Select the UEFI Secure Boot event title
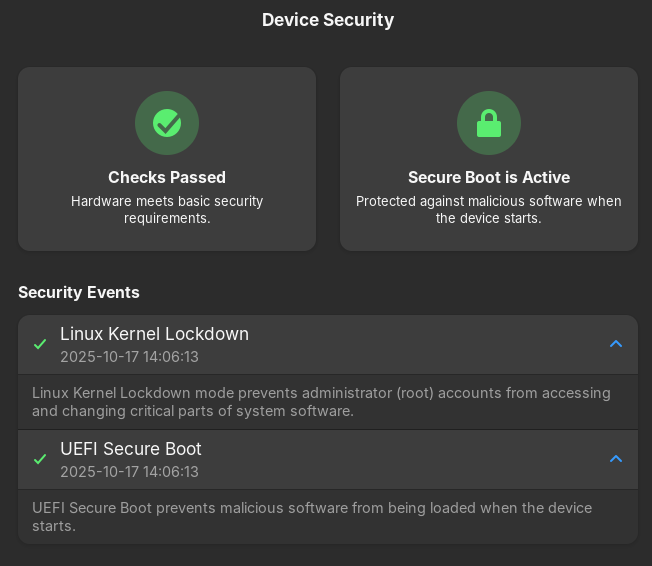The width and height of the screenshot is (652, 566). click(131, 449)
